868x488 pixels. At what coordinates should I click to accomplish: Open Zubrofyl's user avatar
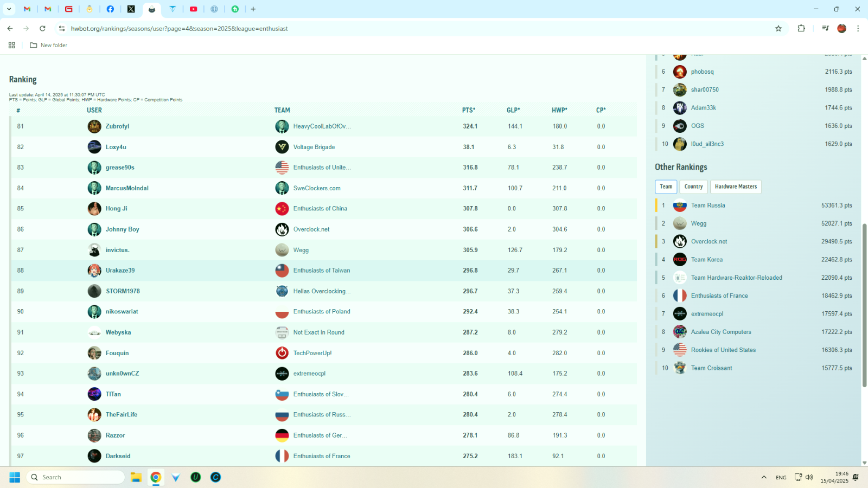coord(94,126)
